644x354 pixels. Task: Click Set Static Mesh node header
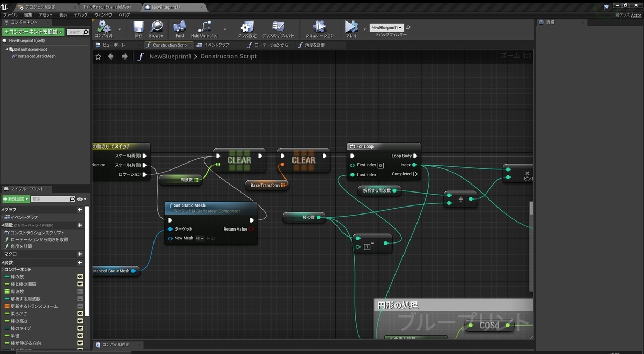(x=211, y=208)
